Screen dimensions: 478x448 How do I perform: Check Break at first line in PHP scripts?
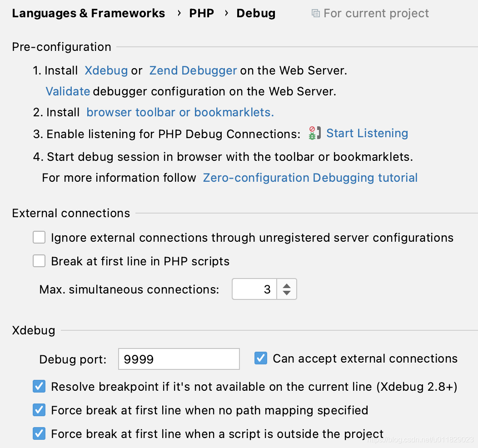tap(40, 261)
